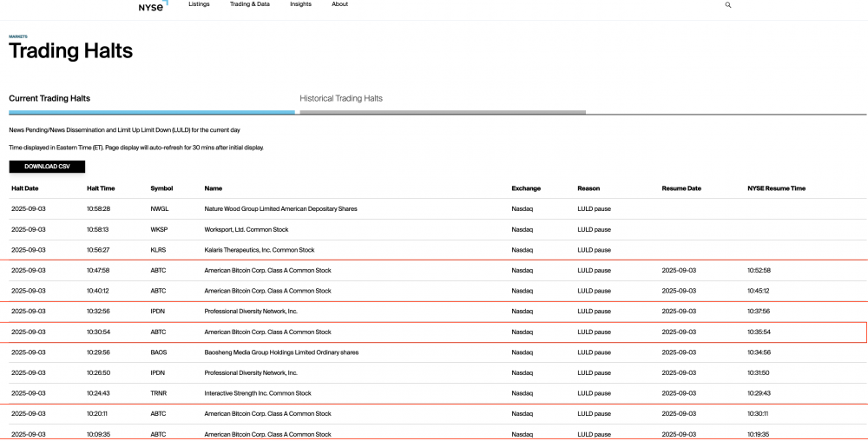The height and width of the screenshot is (441, 868).
Task: Select Interactive Strength Inc. Common Stock
Action: point(256,393)
